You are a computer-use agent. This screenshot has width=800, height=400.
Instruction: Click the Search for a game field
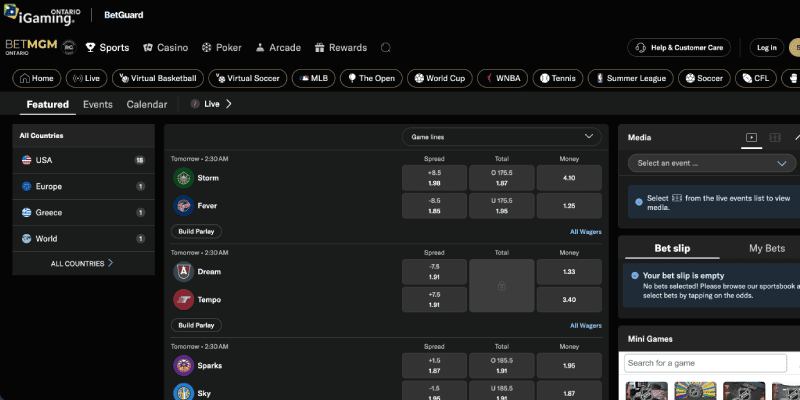click(x=705, y=363)
